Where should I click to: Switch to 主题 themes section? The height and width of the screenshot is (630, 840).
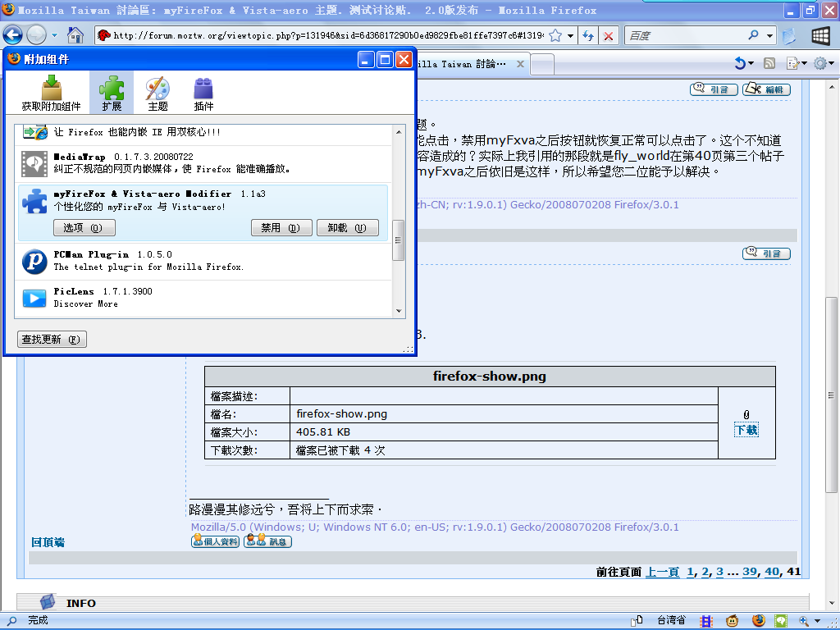pyautogui.click(x=157, y=93)
